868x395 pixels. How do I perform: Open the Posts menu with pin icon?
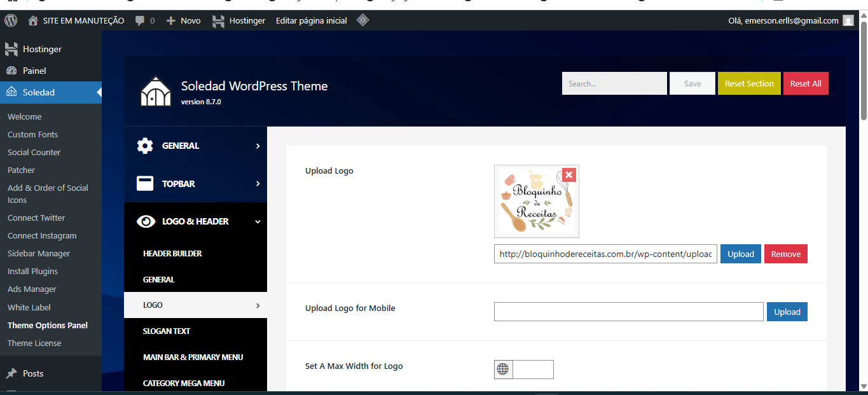(x=33, y=373)
